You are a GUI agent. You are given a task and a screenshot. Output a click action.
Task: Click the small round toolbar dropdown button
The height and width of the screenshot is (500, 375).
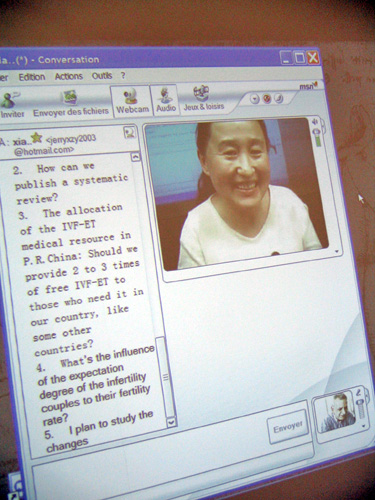tap(255, 99)
